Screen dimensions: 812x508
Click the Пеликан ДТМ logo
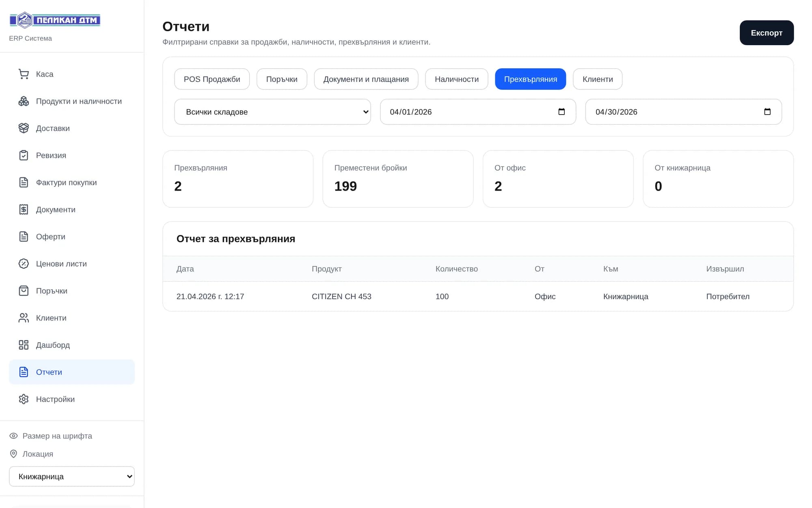point(55,20)
